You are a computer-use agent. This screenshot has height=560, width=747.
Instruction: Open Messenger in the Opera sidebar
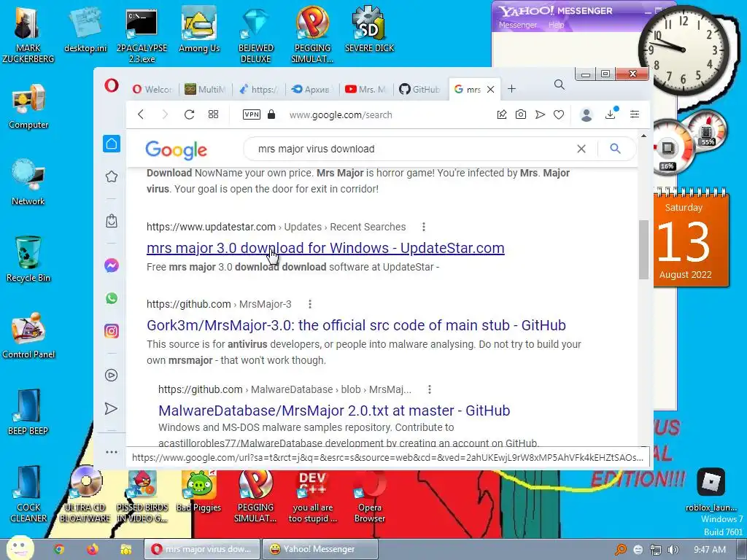click(x=112, y=265)
